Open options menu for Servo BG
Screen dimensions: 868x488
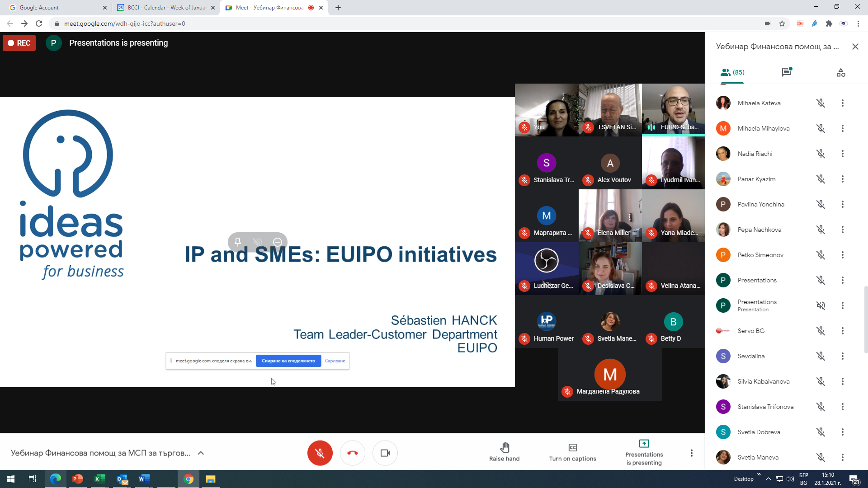tap(842, 331)
